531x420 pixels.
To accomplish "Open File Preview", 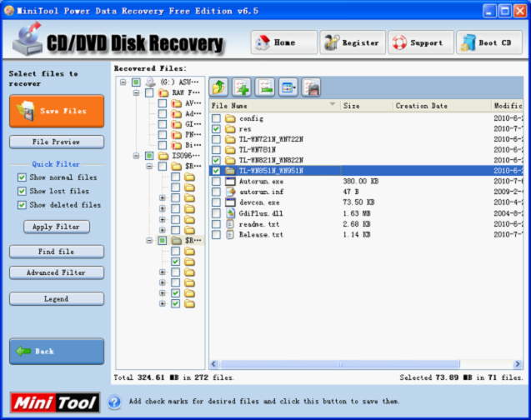I will tap(57, 142).
